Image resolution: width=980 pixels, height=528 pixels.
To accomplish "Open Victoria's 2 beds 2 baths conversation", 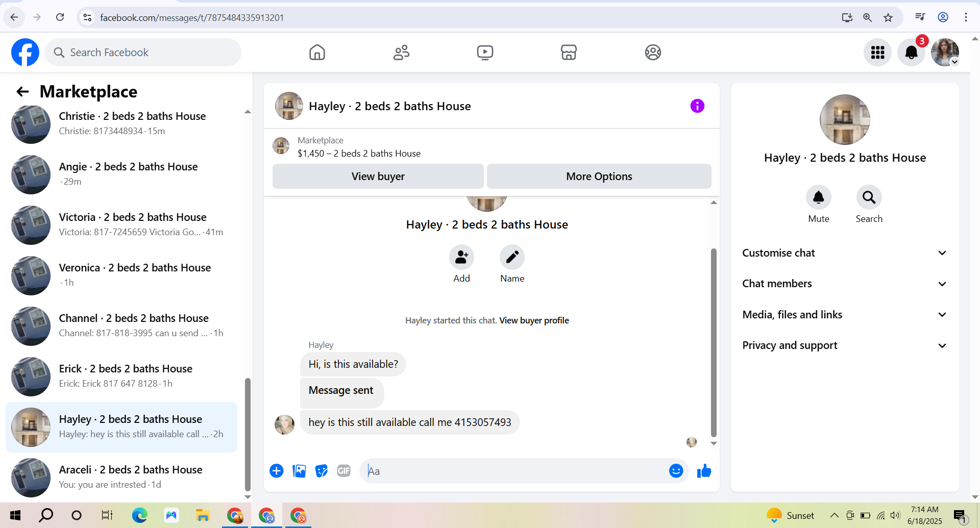I will coord(121,225).
